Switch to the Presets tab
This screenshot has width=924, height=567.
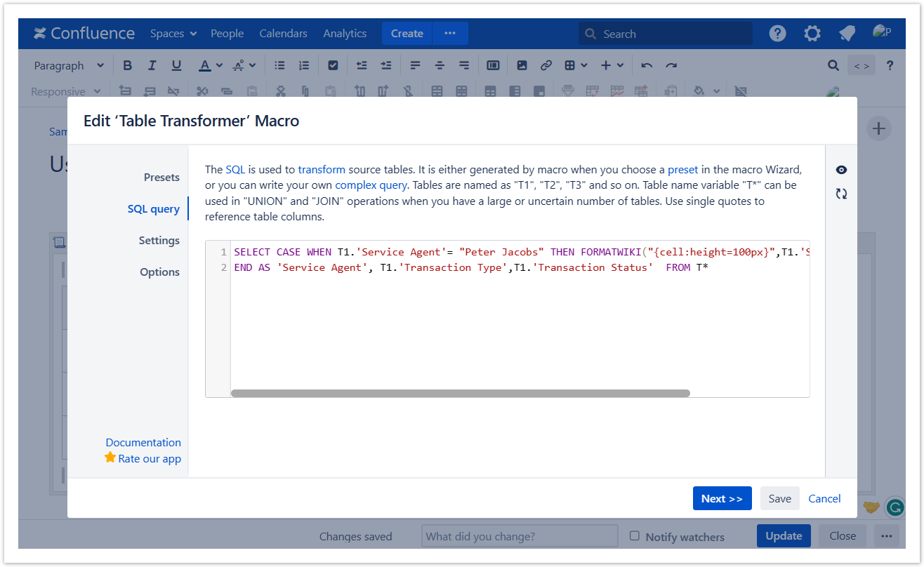(x=161, y=178)
